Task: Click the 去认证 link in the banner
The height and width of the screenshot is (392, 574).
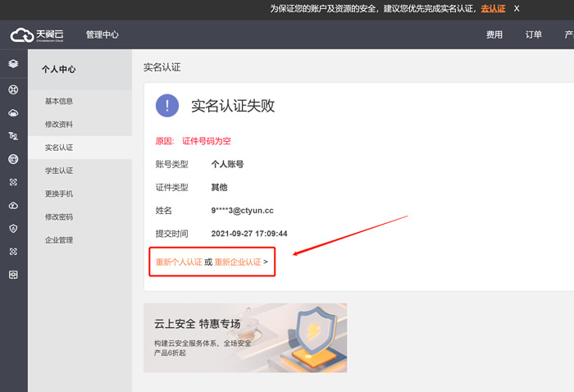Action: click(x=493, y=8)
